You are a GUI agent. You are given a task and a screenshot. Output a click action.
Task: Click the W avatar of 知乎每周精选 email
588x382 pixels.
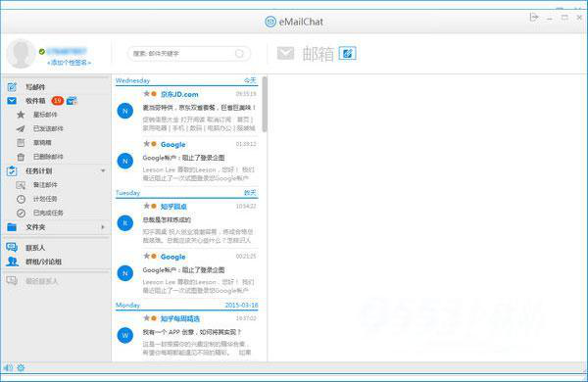click(x=125, y=335)
